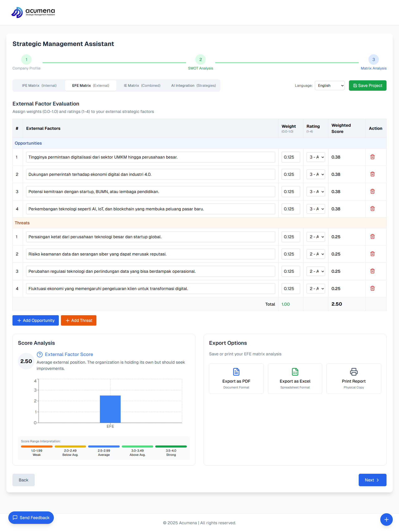Change the interface Language dropdown
Screen dimensions: 399x532
pyautogui.click(x=330, y=85)
